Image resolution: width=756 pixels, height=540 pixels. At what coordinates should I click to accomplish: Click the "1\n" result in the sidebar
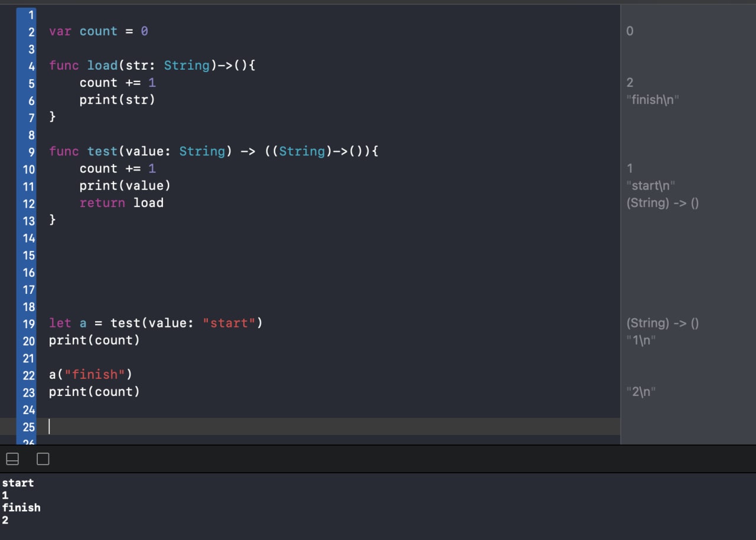pyautogui.click(x=641, y=340)
